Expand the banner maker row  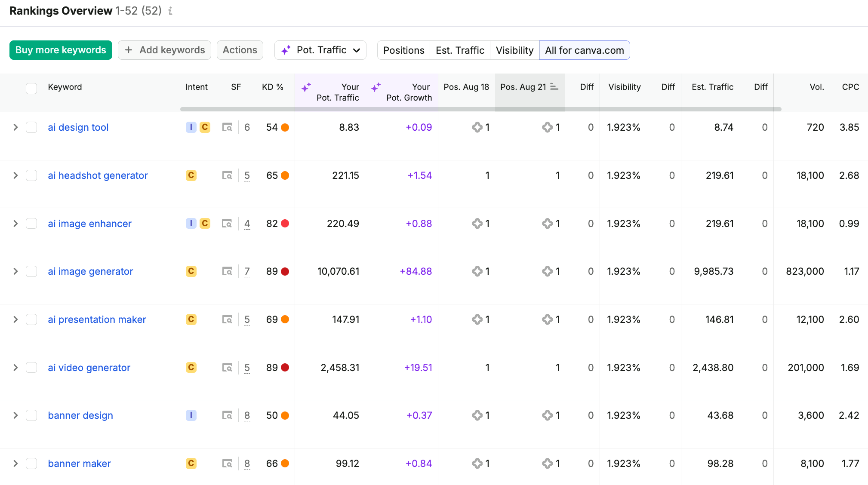tap(15, 464)
